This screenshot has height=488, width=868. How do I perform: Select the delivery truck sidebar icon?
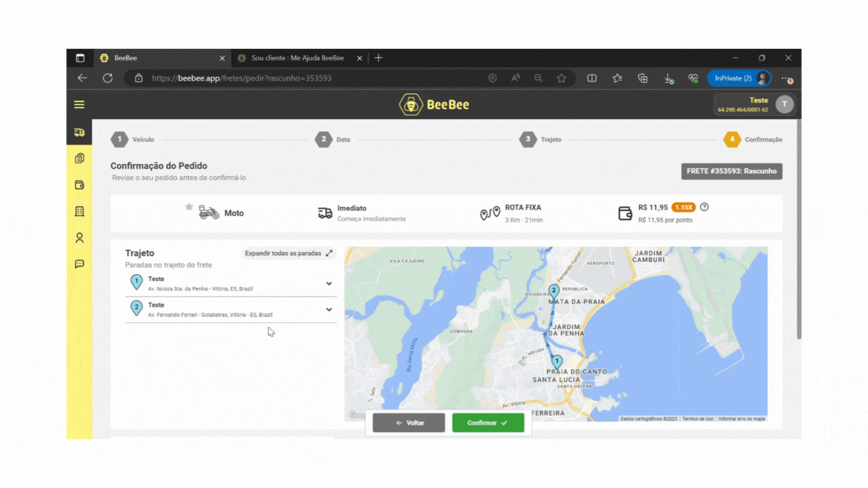[x=80, y=133]
